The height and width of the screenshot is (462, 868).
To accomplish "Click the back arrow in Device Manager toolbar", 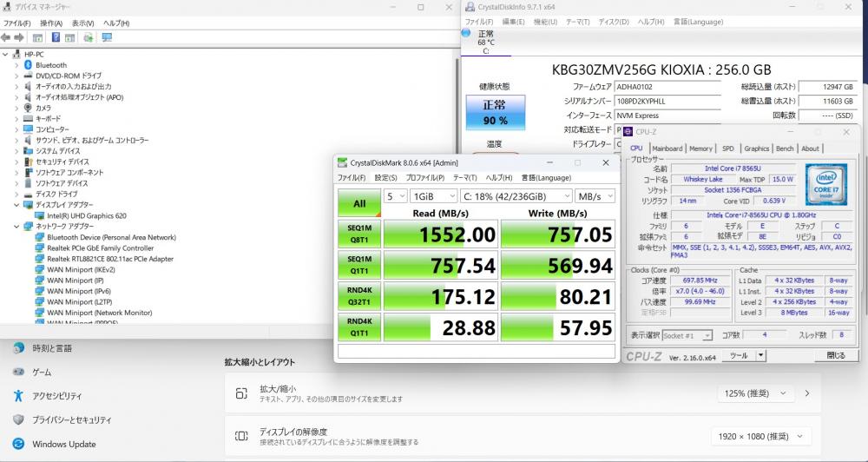I will 6,37.
